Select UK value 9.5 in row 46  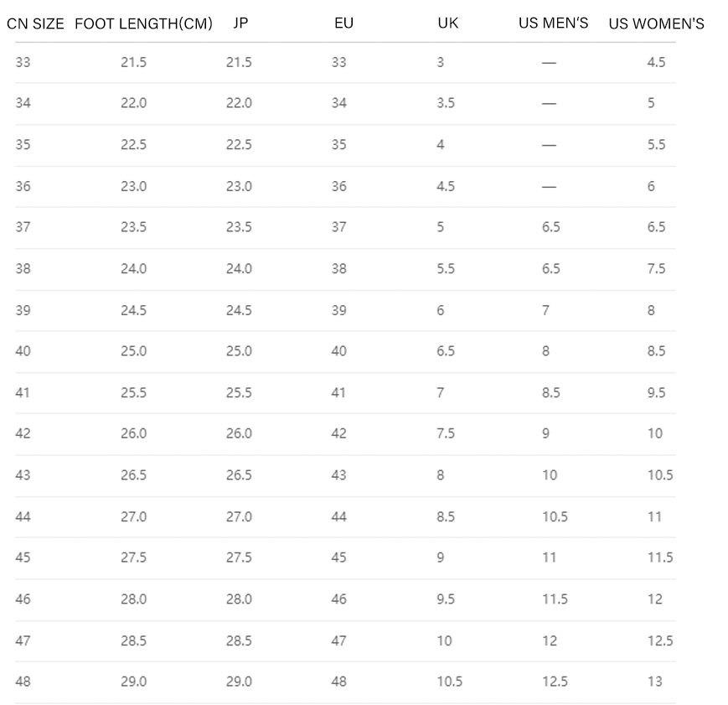tap(445, 599)
